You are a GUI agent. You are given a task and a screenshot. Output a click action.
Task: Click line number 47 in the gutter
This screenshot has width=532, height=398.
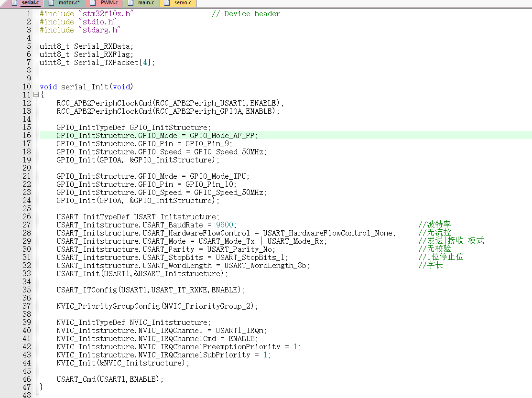27,387
